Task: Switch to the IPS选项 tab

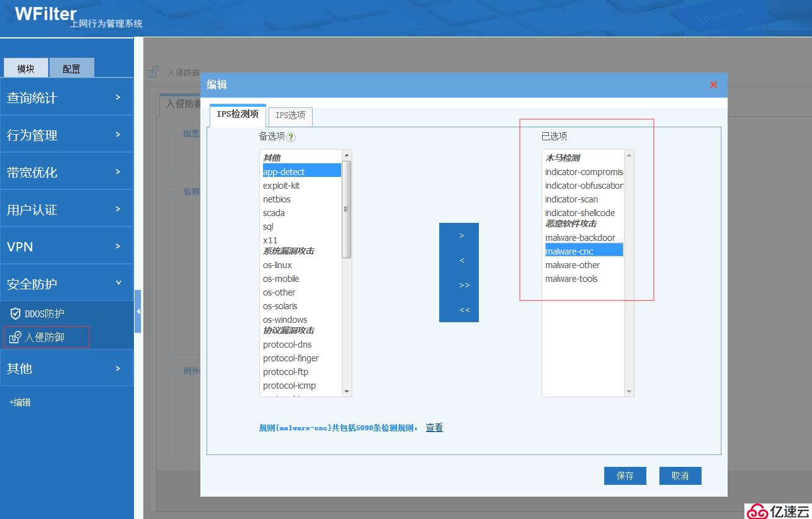Action: [290, 115]
